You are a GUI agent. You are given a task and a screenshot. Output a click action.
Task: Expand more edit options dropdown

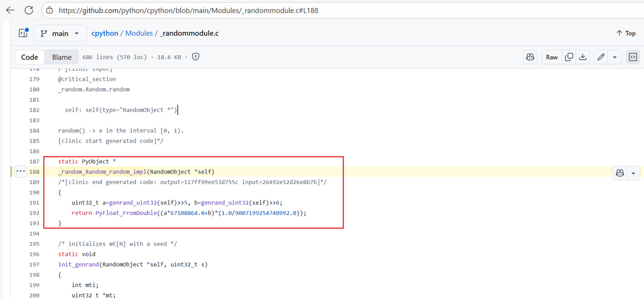pyautogui.click(x=615, y=57)
